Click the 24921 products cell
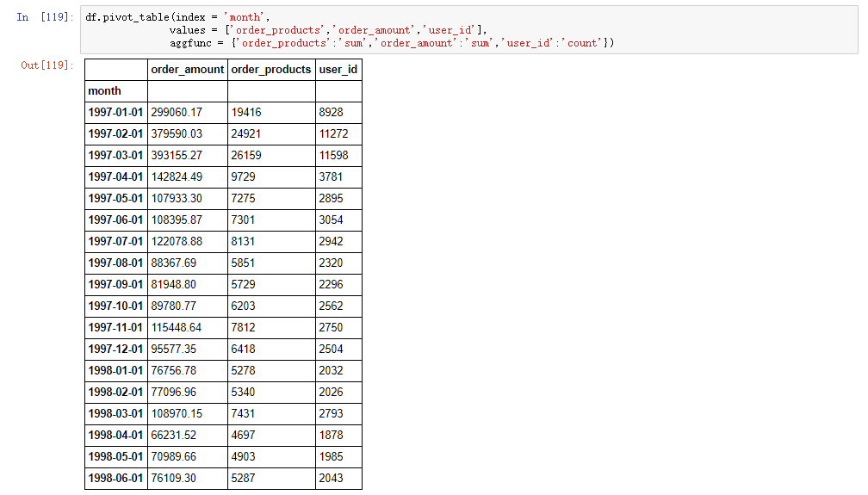 tap(271, 134)
